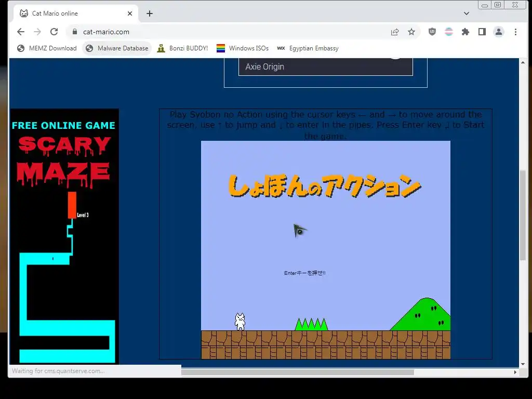
Task: Go back with the browser back arrow
Action: click(x=21, y=32)
